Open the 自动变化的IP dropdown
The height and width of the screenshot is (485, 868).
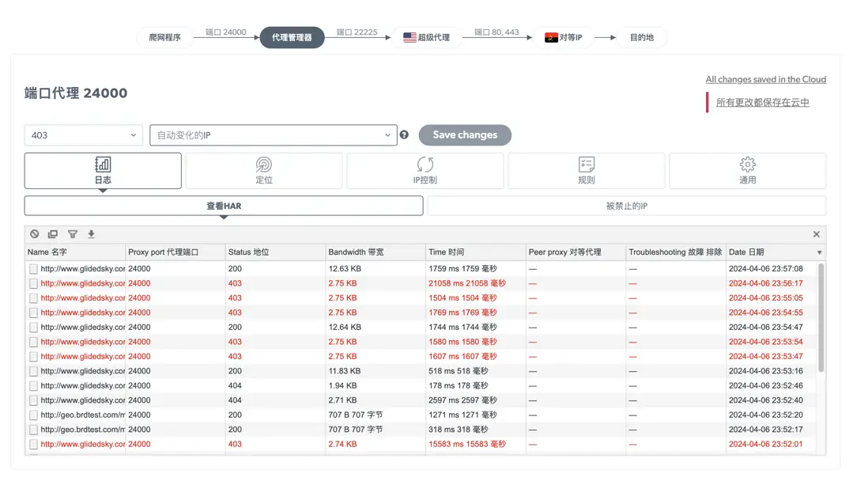coord(274,135)
